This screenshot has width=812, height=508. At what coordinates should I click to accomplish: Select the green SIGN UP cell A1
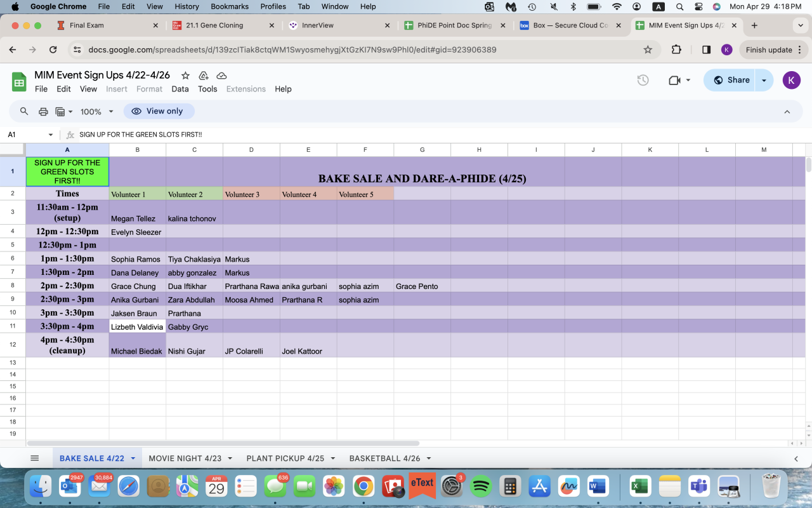pyautogui.click(x=67, y=171)
